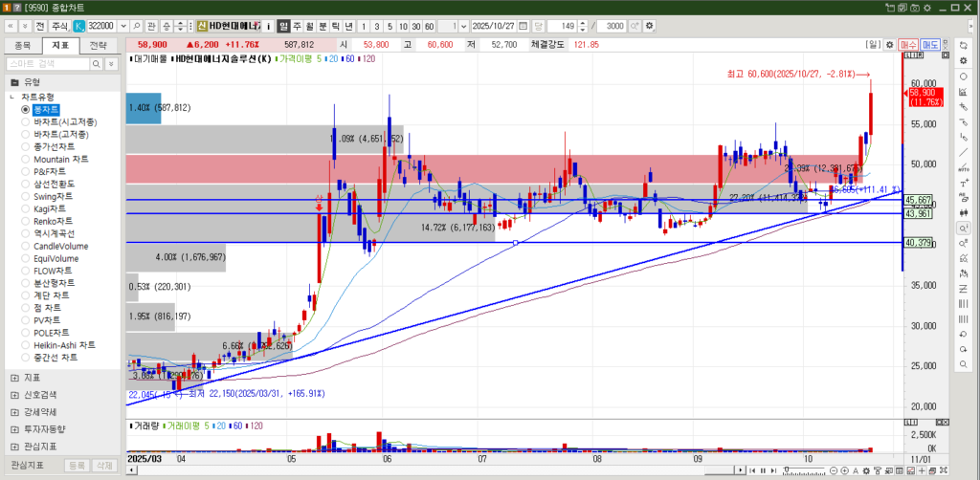Open the stock code 322000 dropdown
The height and width of the screenshot is (480, 980).
(122, 25)
